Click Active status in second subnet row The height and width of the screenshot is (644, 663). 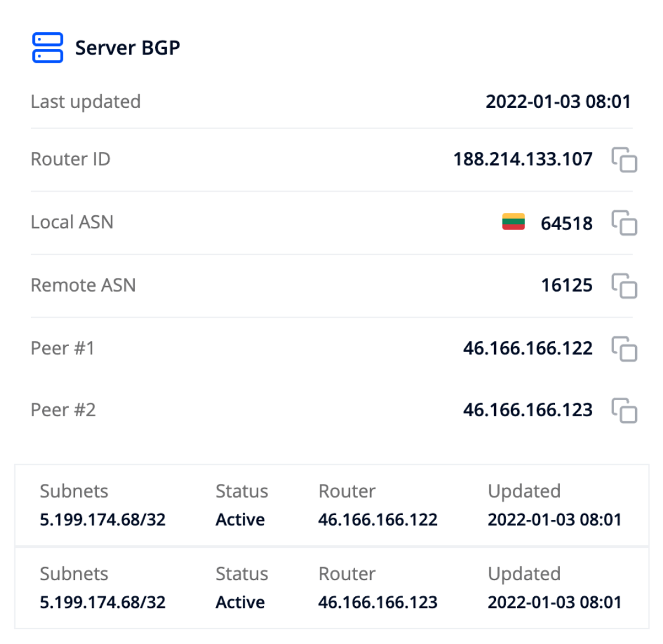point(240,602)
